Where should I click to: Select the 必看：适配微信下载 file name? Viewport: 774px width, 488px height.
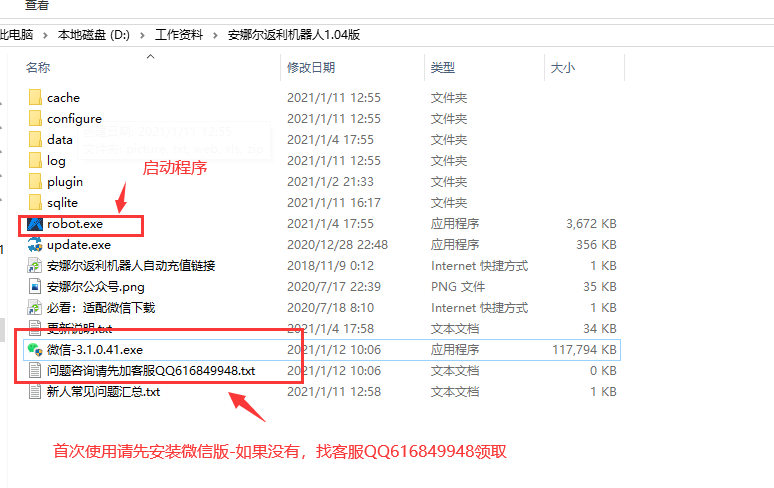(101, 307)
